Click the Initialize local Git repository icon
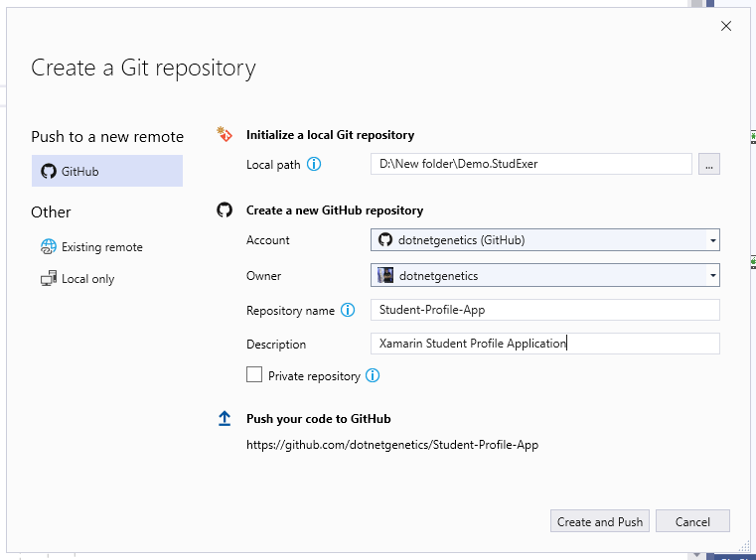This screenshot has height=560, width=756. [x=225, y=134]
